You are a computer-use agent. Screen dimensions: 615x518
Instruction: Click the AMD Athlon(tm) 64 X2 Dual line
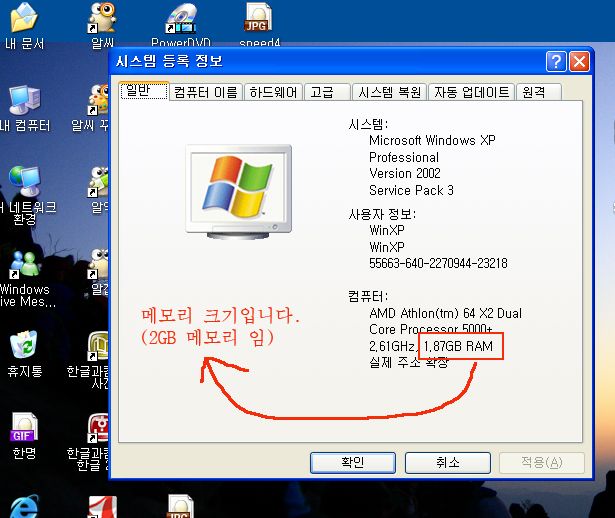click(446, 313)
